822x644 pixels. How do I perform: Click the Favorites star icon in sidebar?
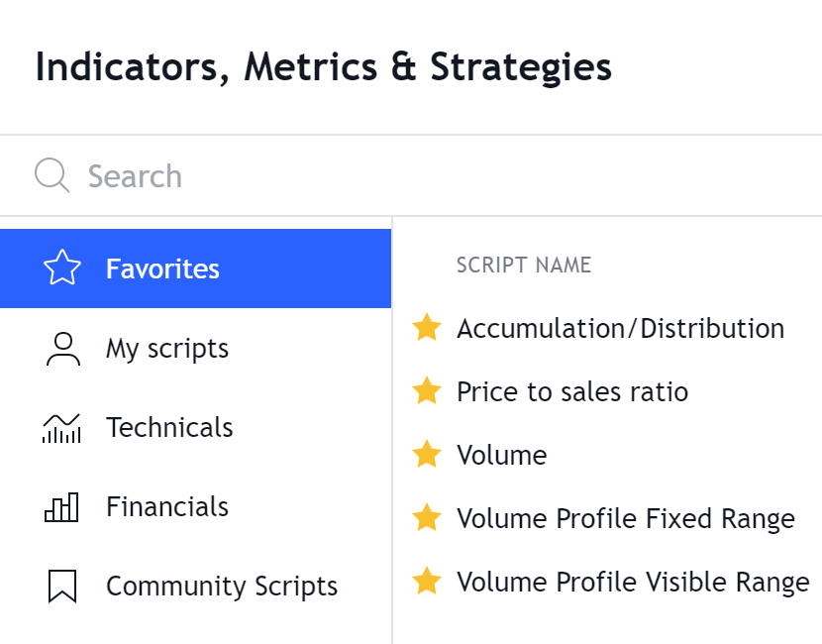click(x=62, y=268)
